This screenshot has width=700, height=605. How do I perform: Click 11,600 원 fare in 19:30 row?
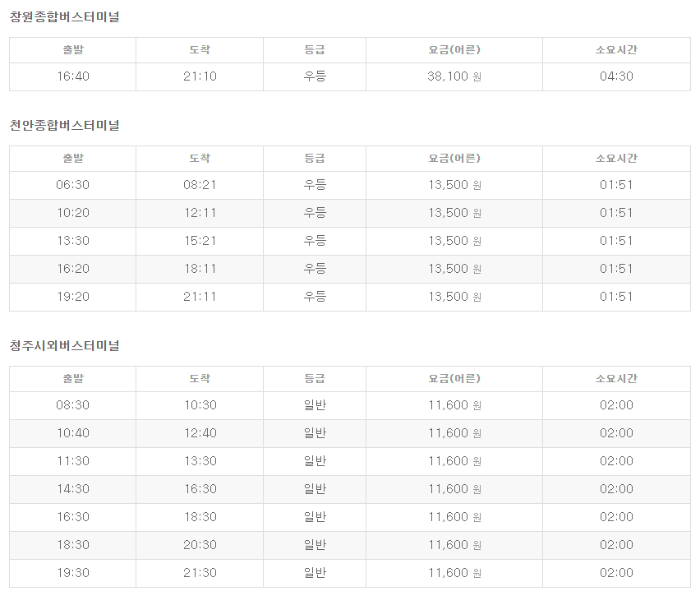point(454,573)
